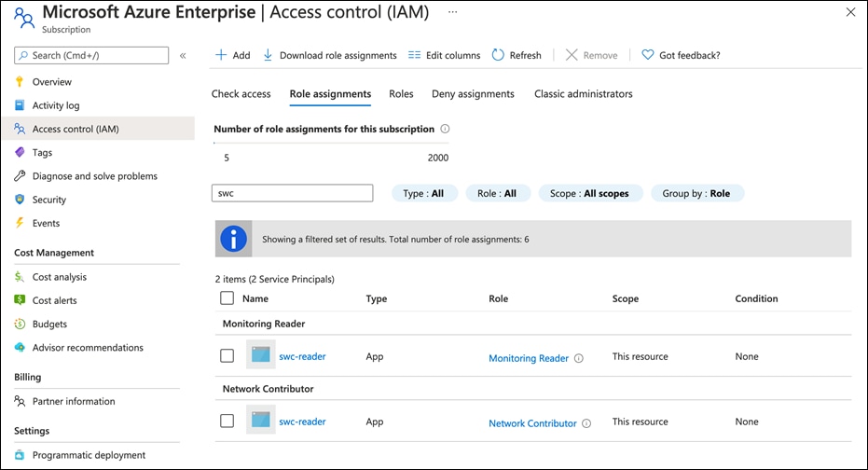Open the Scope : All scopes filter
This screenshot has width=868, height=470.
(589, 193)
